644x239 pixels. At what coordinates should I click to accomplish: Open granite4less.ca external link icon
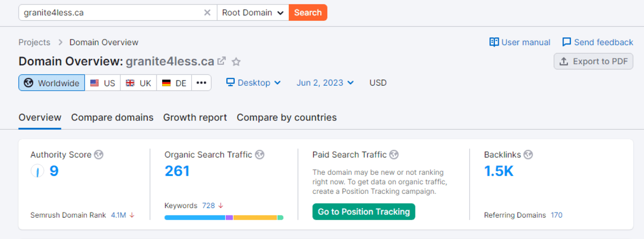(x=222, y=61)
